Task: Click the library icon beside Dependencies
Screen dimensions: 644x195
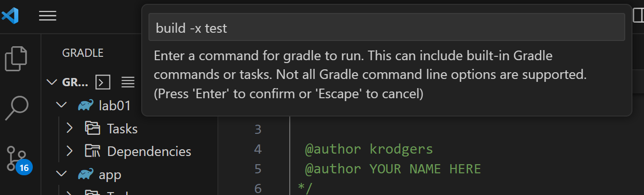Action: point(92,151)
